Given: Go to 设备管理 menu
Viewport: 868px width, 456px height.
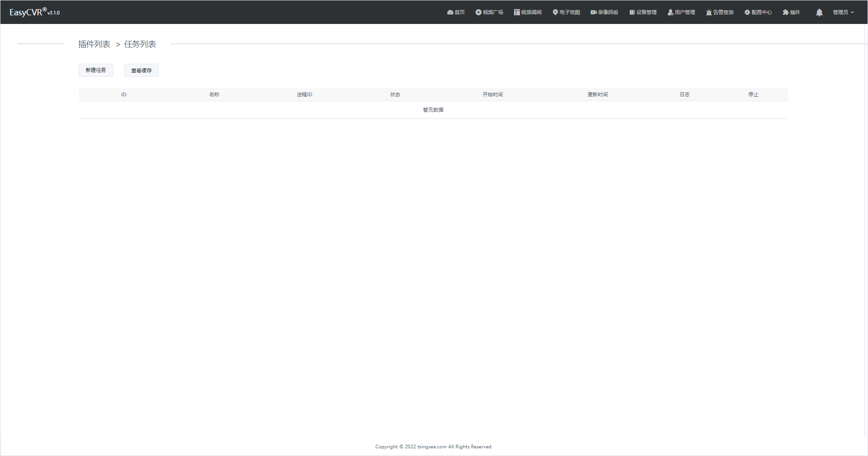Looking at the screenshot, I should tap(643, 12).
